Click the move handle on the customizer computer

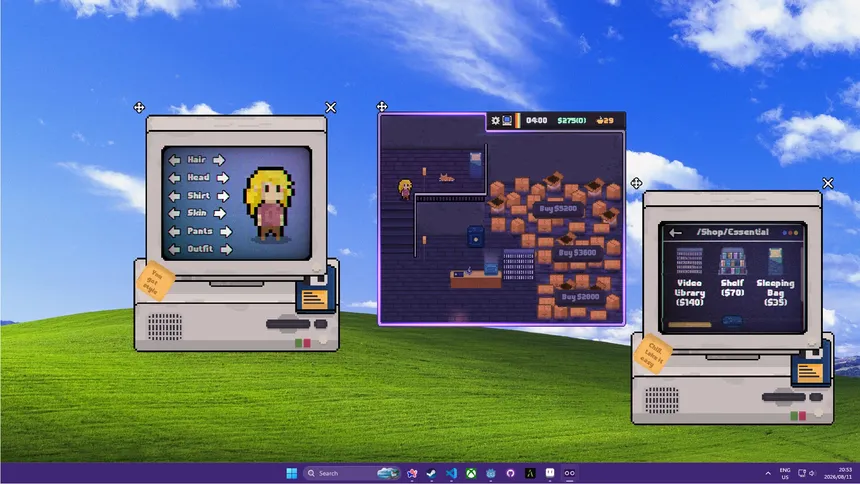tap(139, 108)
